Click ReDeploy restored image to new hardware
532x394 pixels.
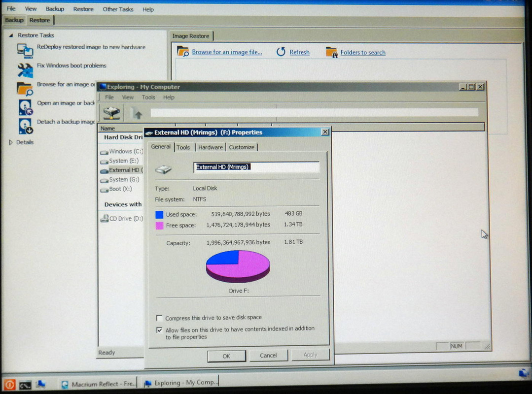[91, 47]
